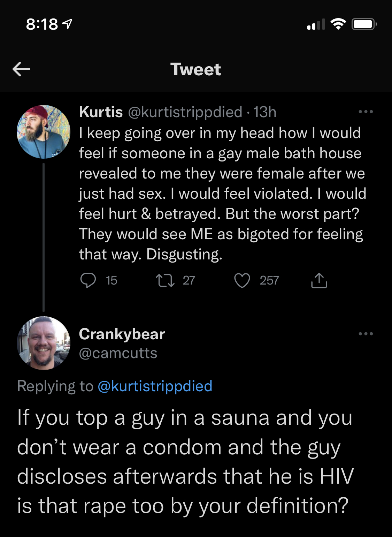
Task: Like Kurtis's tweet with heart icon
Action: (x=242, y=280)
